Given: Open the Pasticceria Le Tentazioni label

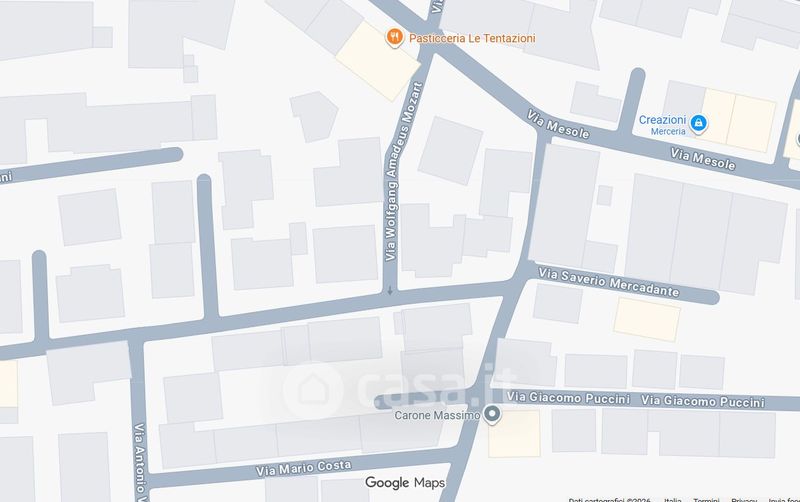Looking at the screenshot, I should pos(472,38).
